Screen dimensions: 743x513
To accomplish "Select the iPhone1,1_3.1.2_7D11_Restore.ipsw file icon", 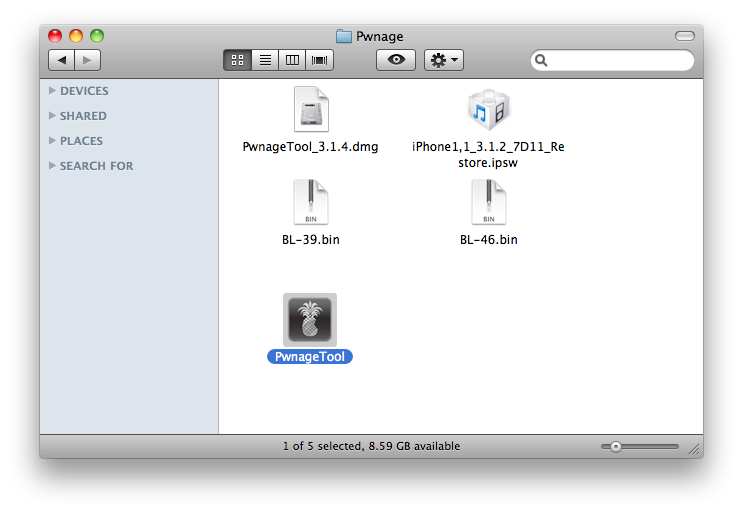I will pos(488,110).
